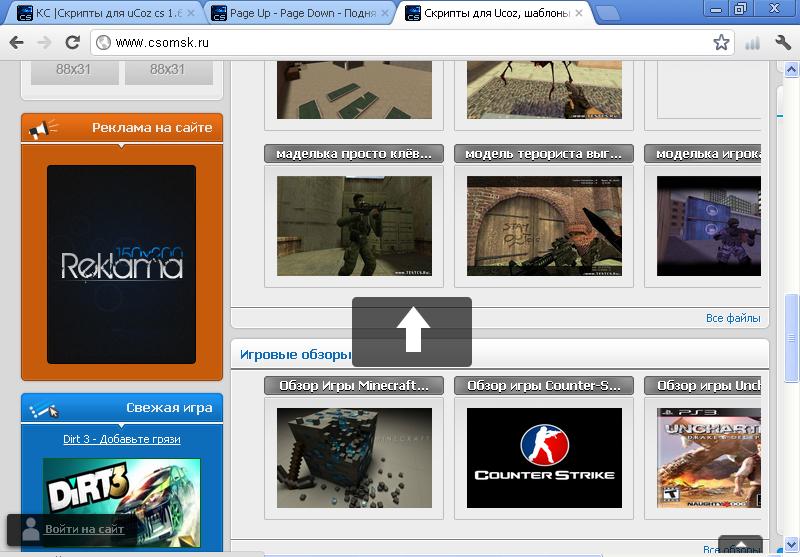This screenshot has width=800, height=557.
Task: Click the browser forward arrow
Action: tap(45, 42)
